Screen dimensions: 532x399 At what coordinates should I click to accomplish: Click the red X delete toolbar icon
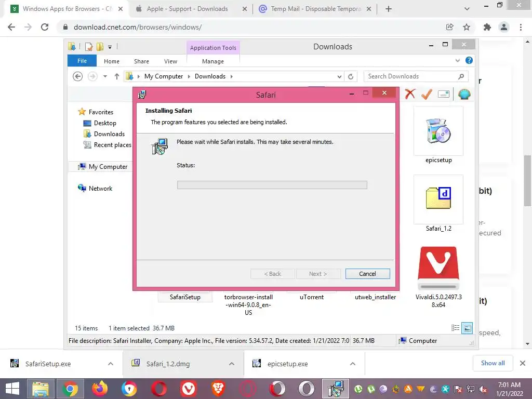410,94
